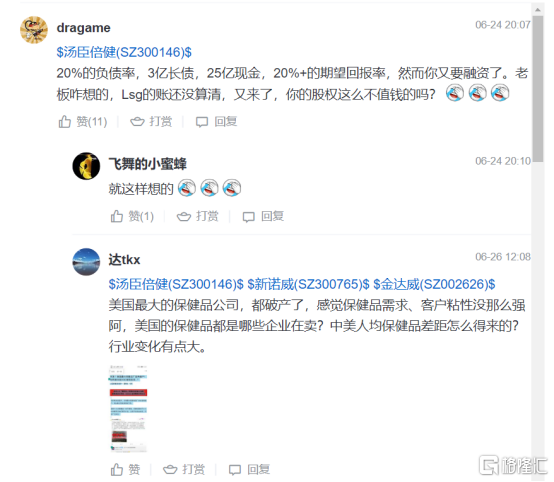
Task: Click the vertical scrollbar thumb
Action: 538,88
